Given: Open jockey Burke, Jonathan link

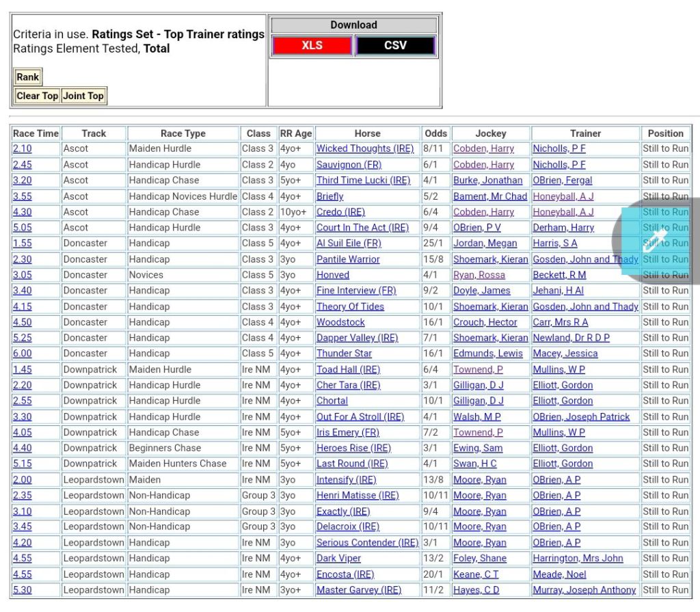Looking at the screenshot, I should [x=487, y=181].
